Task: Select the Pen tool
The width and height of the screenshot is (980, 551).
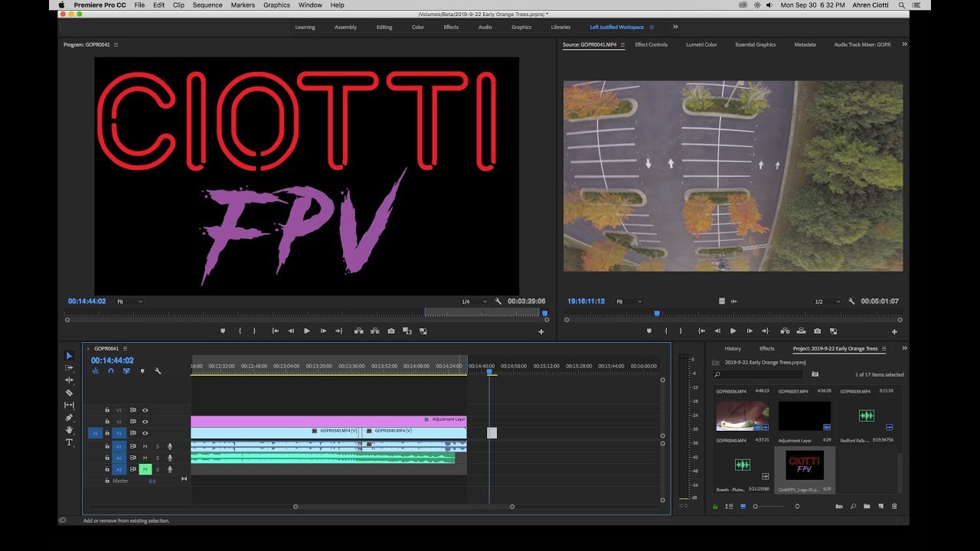Action: click(69, 418)
